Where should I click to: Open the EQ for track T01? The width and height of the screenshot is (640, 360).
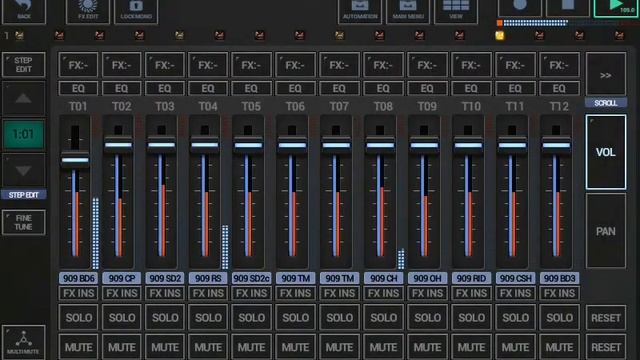pyautogui.click(x=78, y=88)
